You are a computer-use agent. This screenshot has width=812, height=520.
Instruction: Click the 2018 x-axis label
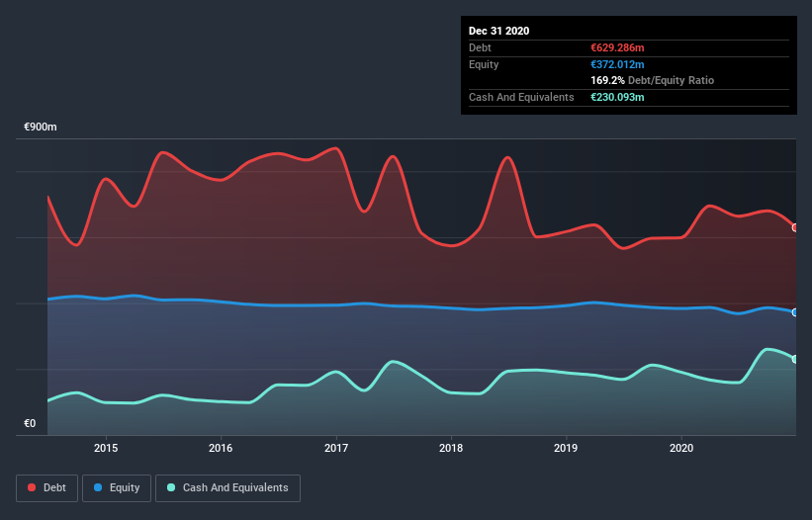click(451, 448)
